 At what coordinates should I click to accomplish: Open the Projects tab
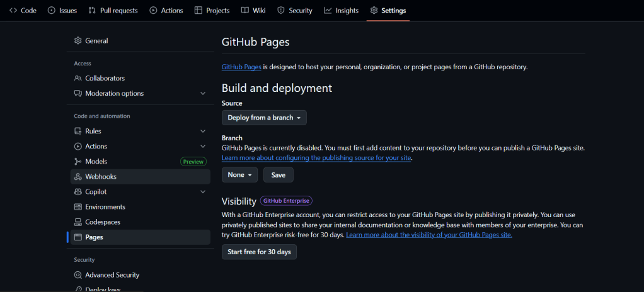(212, 11)
